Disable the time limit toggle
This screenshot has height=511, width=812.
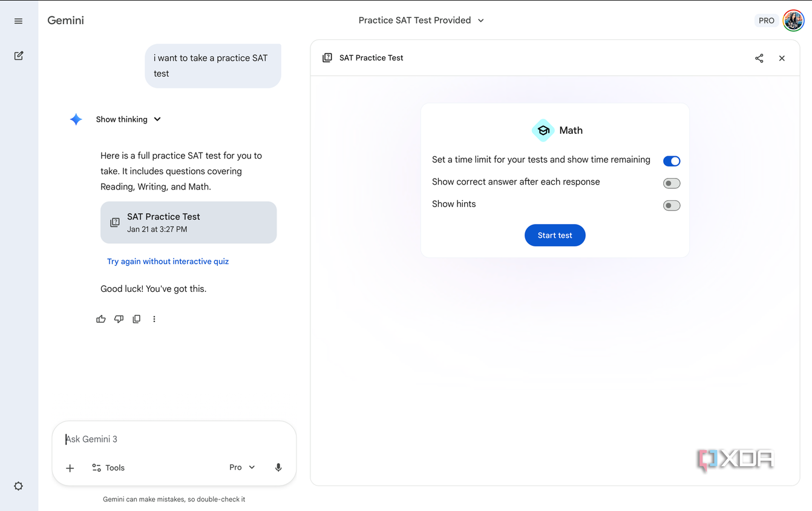tap(671, 161)
